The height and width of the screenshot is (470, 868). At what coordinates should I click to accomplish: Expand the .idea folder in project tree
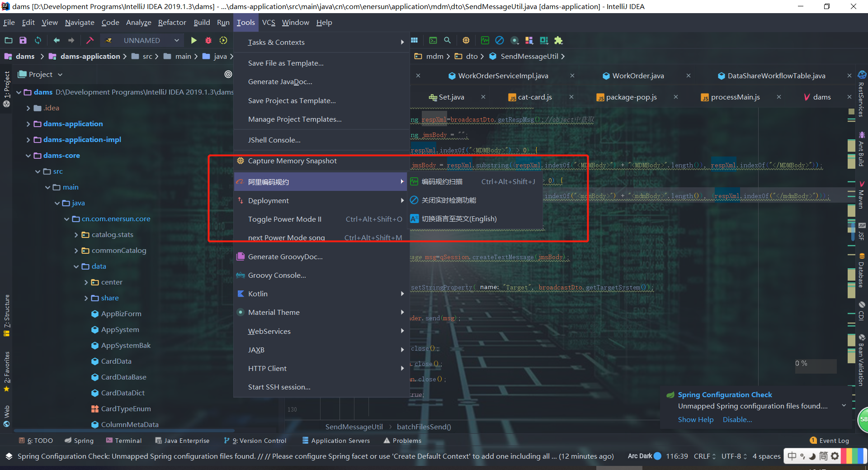[x=28, y=108]
